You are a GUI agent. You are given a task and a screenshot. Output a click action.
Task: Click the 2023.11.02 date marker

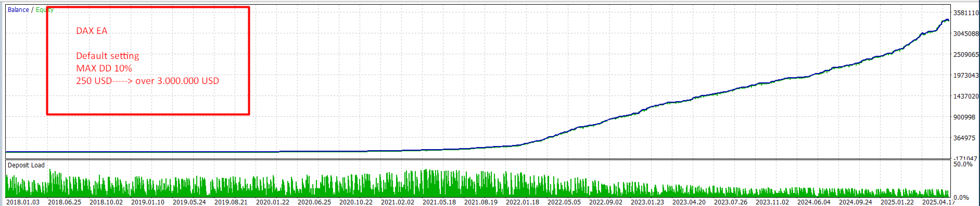click(772, 202)
